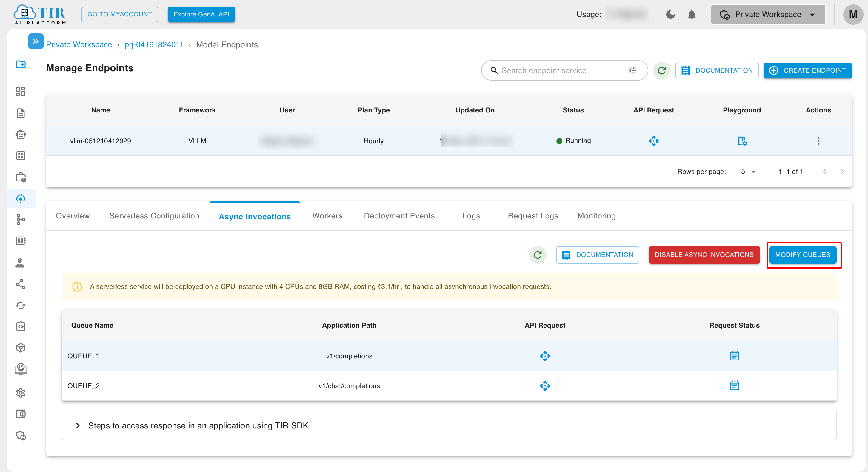Switch to Request Logs tab

click(533, 216)
